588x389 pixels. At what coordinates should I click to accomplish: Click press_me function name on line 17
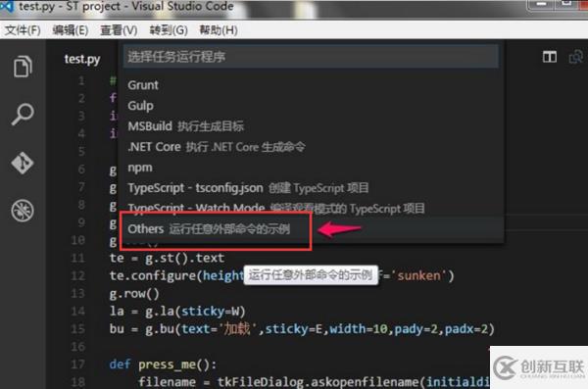point(168,365)
